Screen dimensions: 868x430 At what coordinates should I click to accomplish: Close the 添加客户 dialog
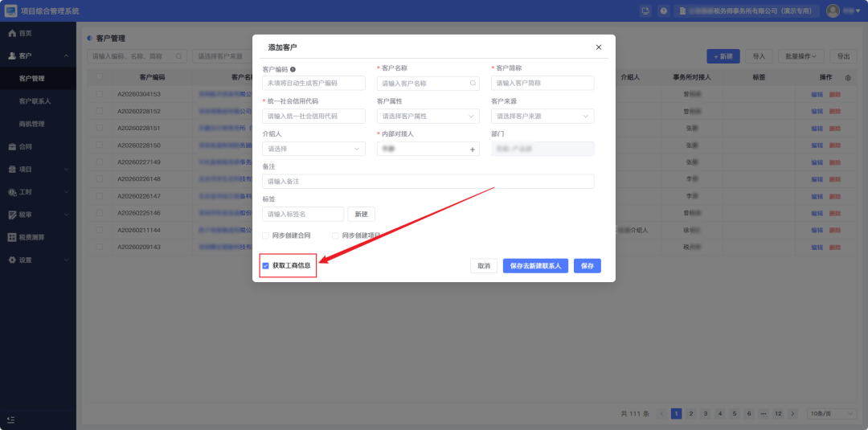(x=599, y=47)
